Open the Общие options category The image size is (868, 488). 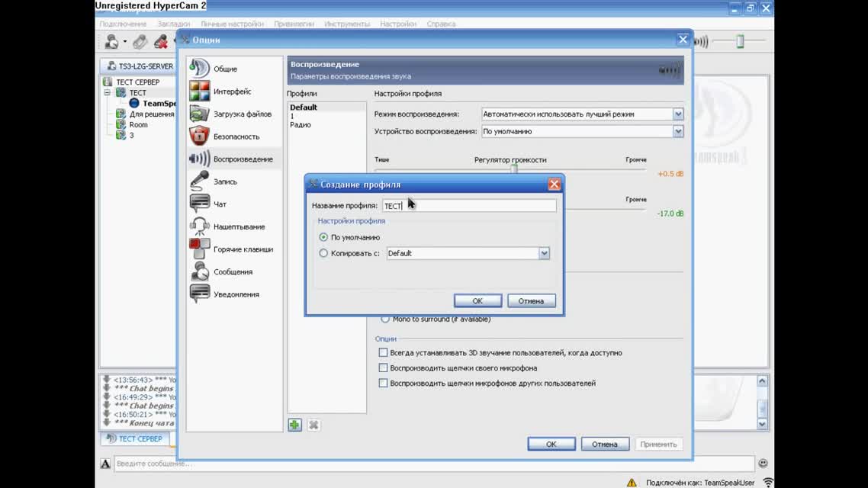234,69
